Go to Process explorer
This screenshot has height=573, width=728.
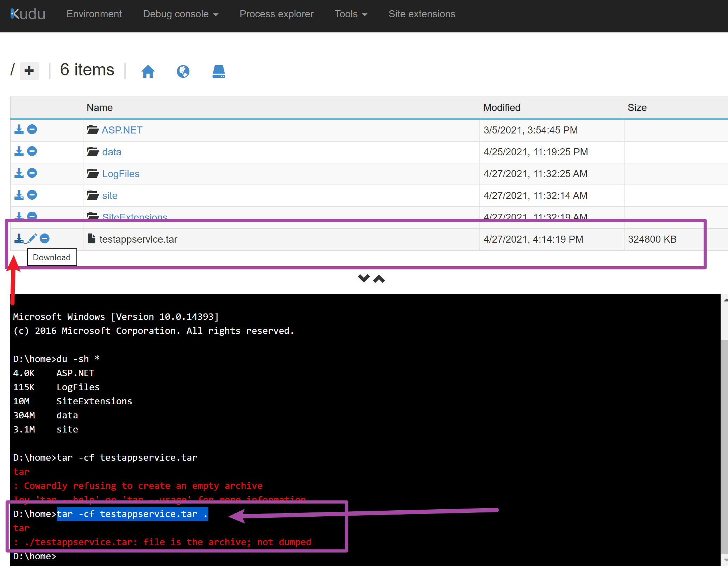[x=276, y=14]
